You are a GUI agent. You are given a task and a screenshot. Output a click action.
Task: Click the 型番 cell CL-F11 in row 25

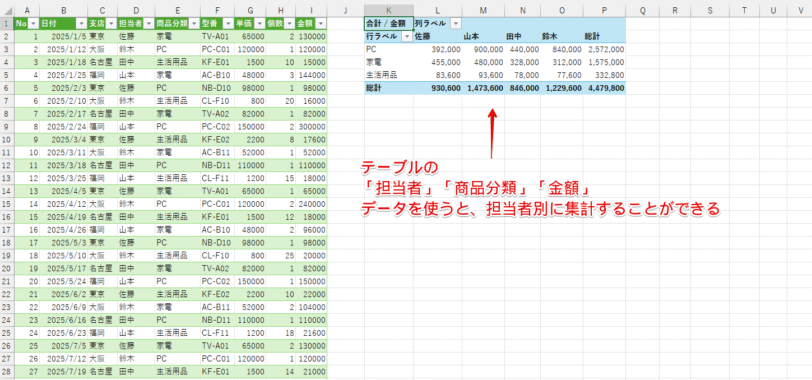[217, 332]
